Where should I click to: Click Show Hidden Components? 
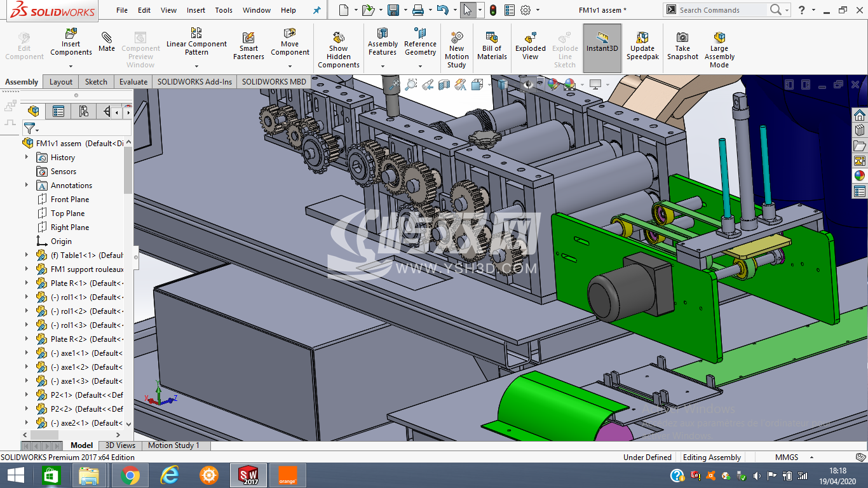point(339,50)
